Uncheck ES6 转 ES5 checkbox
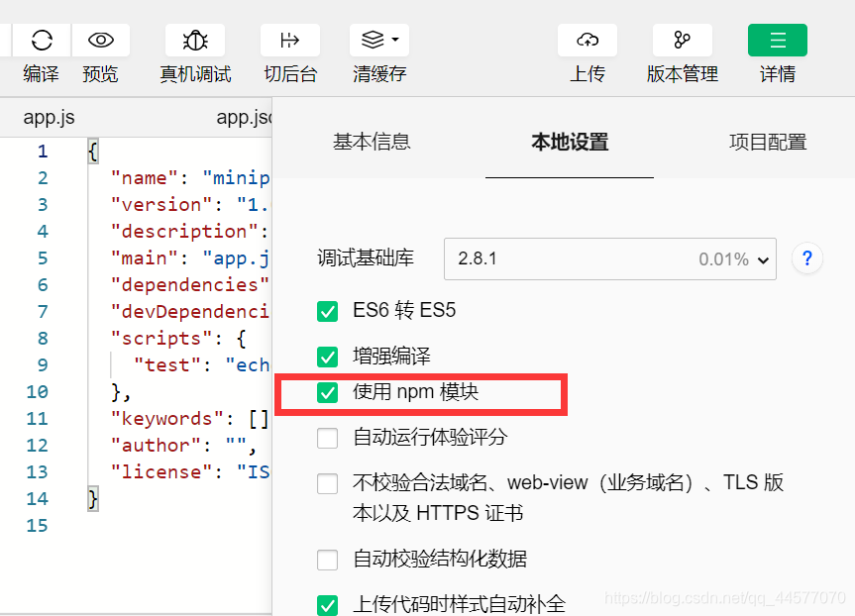 [x=327, y=311]
